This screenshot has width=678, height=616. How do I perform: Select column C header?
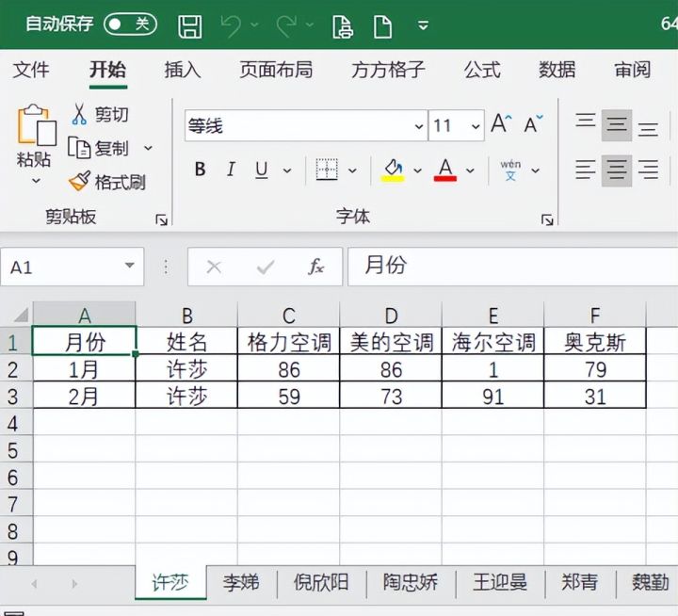coord(289,315)
